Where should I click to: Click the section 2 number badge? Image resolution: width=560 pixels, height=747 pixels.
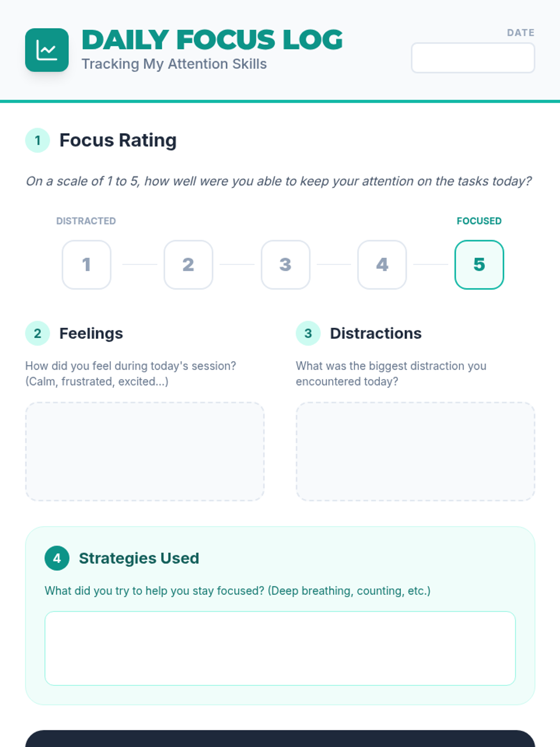[x=37, y=333]
